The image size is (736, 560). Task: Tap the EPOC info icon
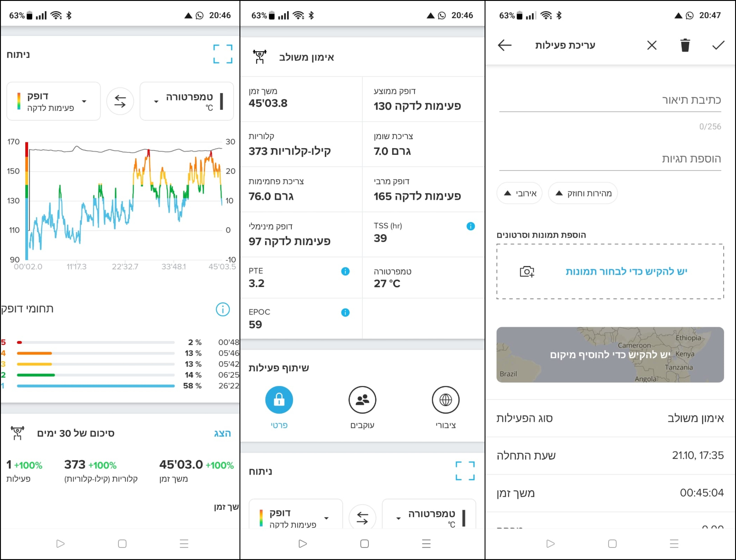[x=345, y=312]
